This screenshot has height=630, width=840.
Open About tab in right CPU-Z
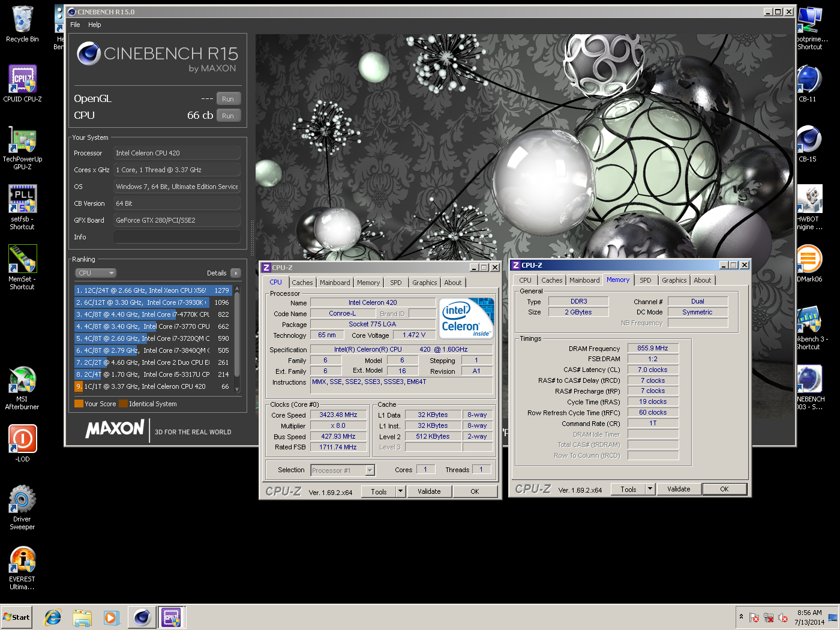pyautogui.click(x=703, y=280)
